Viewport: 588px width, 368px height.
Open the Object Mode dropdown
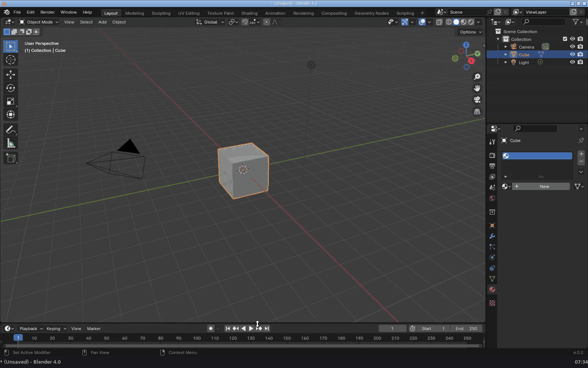tap(39, 22)
